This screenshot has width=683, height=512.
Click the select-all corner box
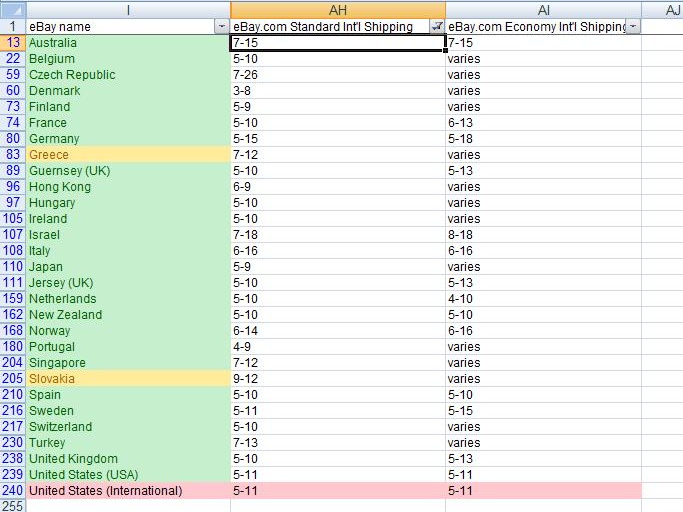12,9
